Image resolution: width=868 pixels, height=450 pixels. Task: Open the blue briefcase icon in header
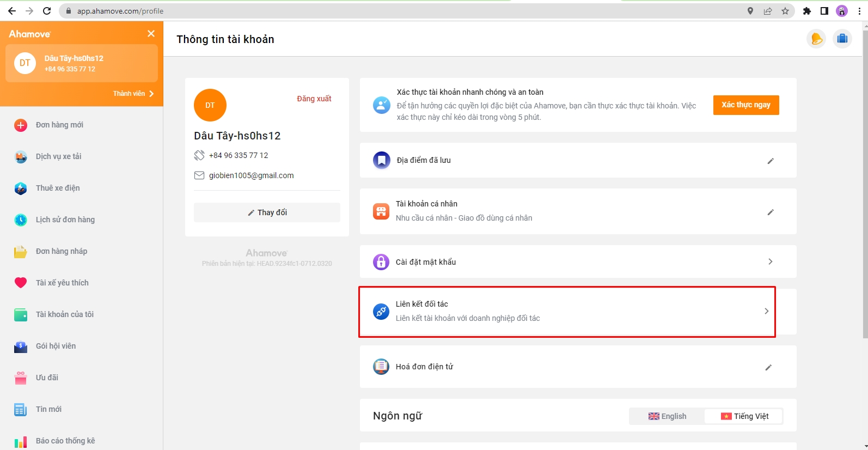[x=842, y=39]
